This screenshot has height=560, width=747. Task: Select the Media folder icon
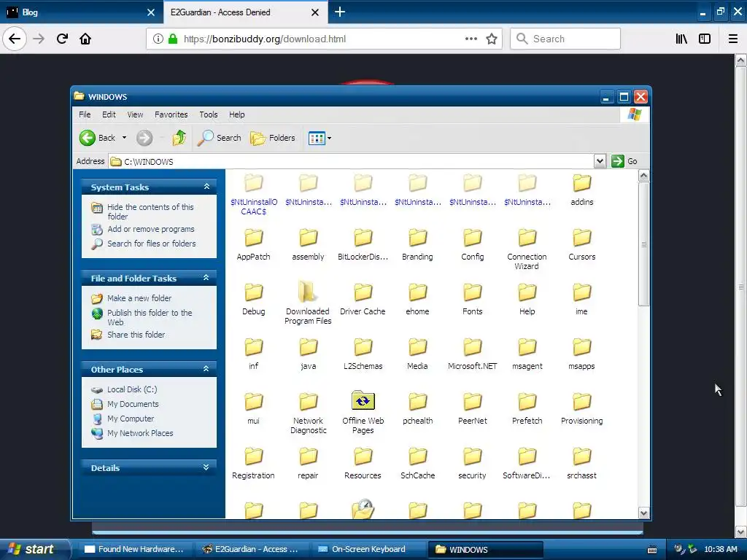[x=418, y=347]
